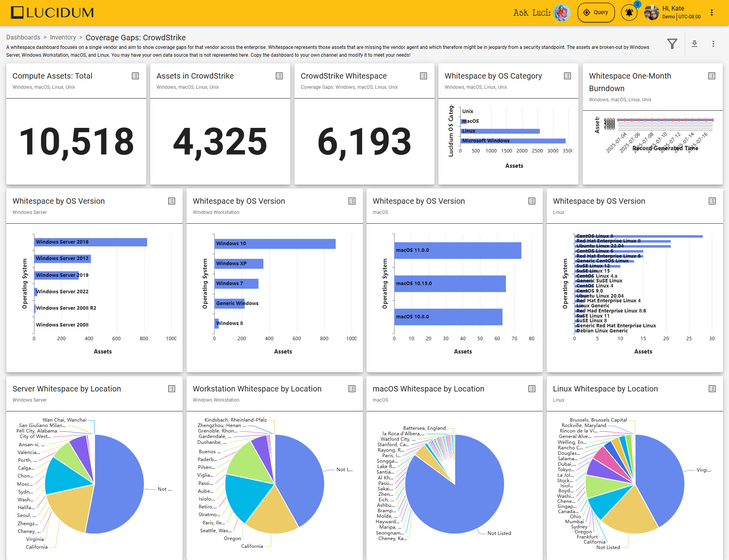
Task: Open the Query button
Action: (596, 13)
